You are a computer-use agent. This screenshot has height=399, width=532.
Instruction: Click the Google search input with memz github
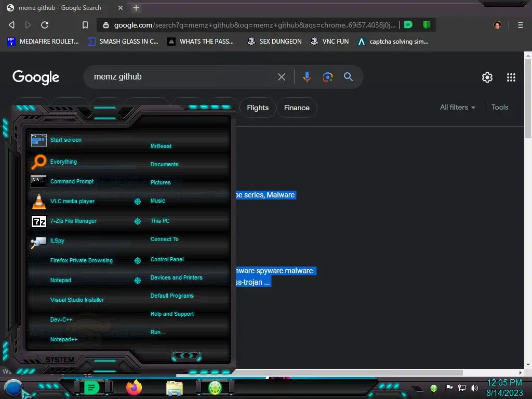pyautogui.click(x=183, y=77)
